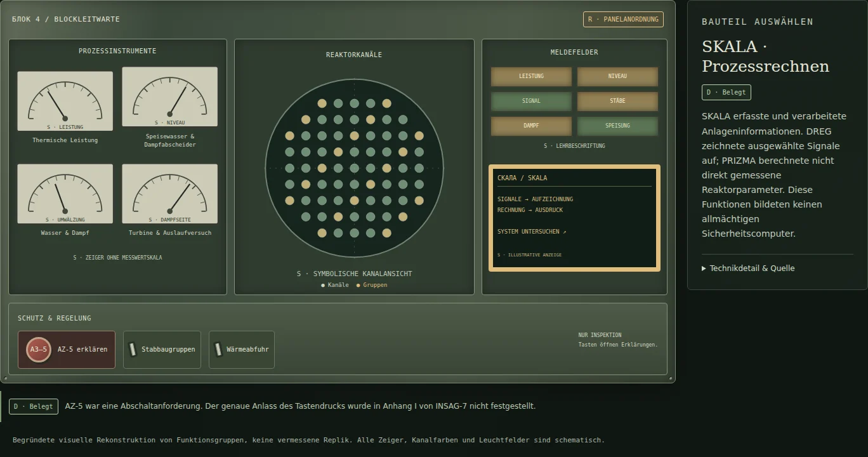Open the SKALA system display panel

(574, 218)
